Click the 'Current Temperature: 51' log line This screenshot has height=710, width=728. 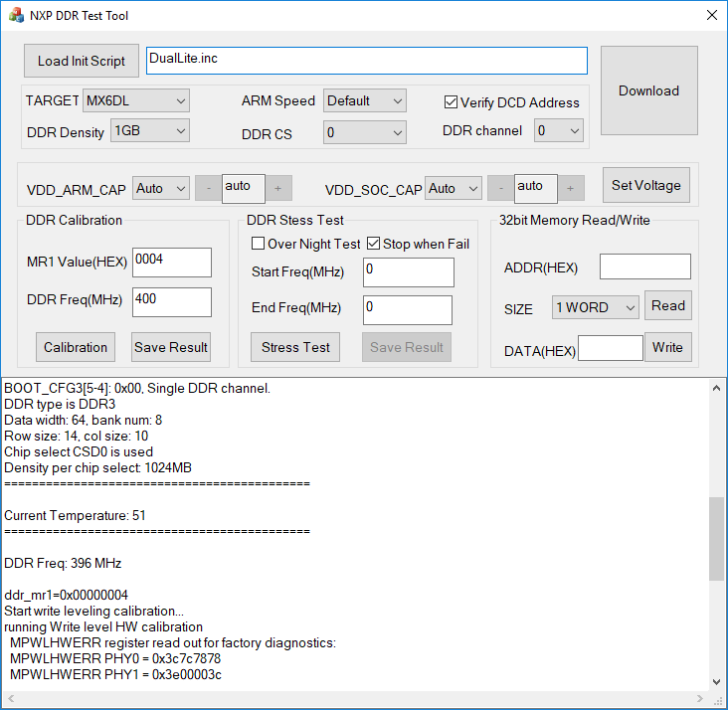tap(75, 515)
